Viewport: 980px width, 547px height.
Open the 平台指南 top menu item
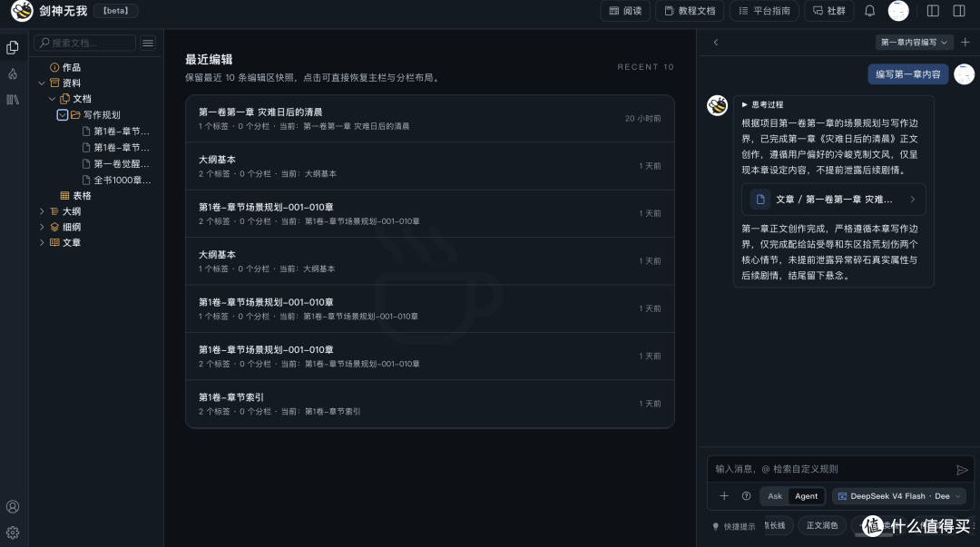coord(764,11)
